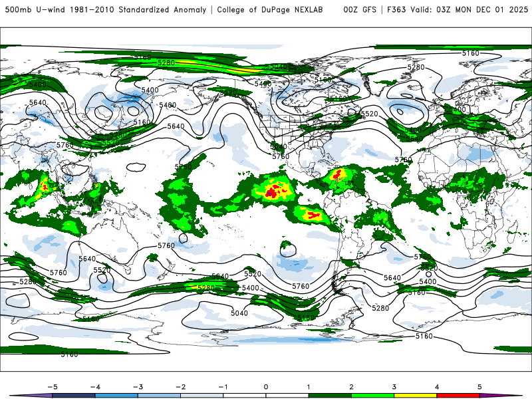Click the '5040' contour label over Arctic Canada
The height and width of the screenshot is (399, 532).
(279, 66)
